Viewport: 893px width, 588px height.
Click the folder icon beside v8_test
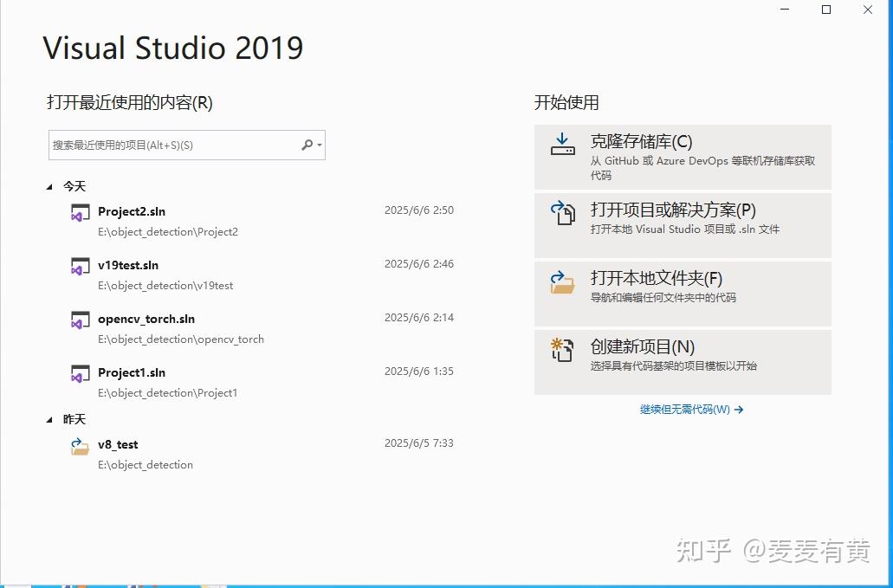click(80, 444)
